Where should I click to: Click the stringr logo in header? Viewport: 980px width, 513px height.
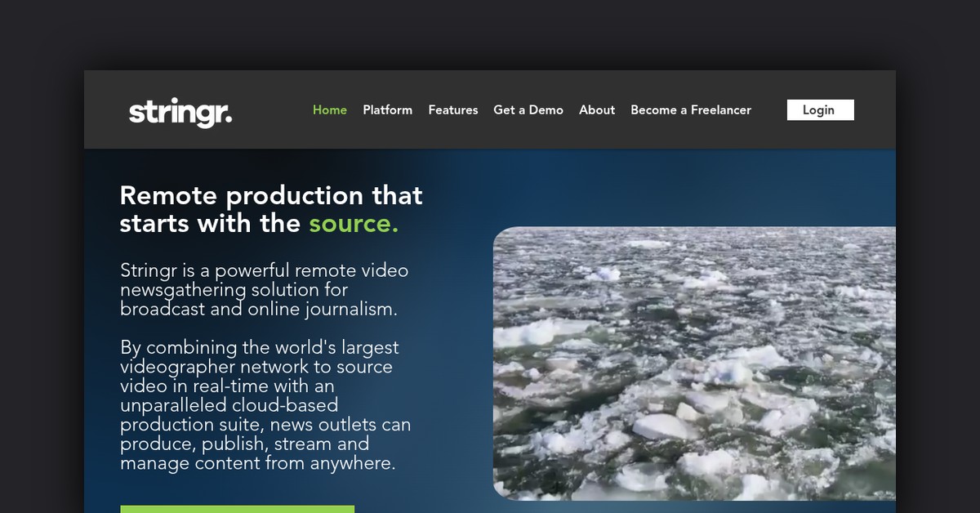[x=180, y=112]
